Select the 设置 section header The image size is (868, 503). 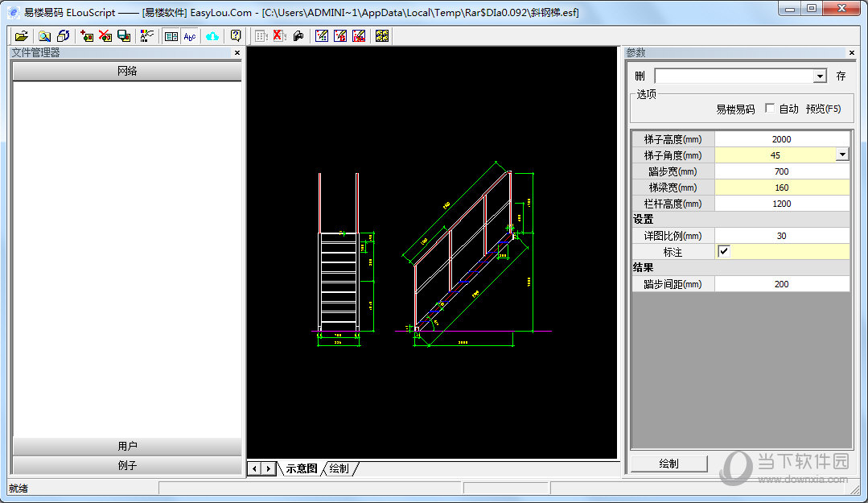click(741, 220)
